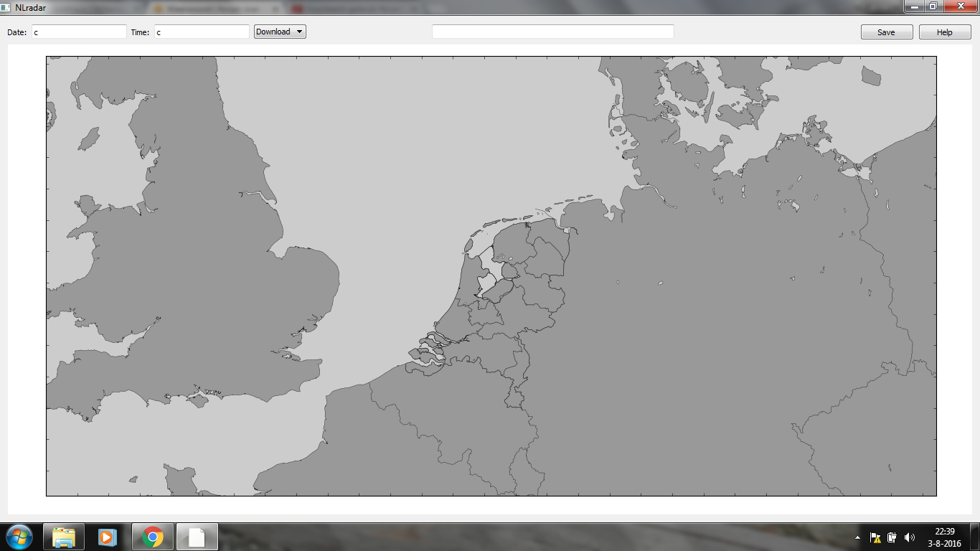
Task: Open the Download dropdown
Action: tap(280, 32)
